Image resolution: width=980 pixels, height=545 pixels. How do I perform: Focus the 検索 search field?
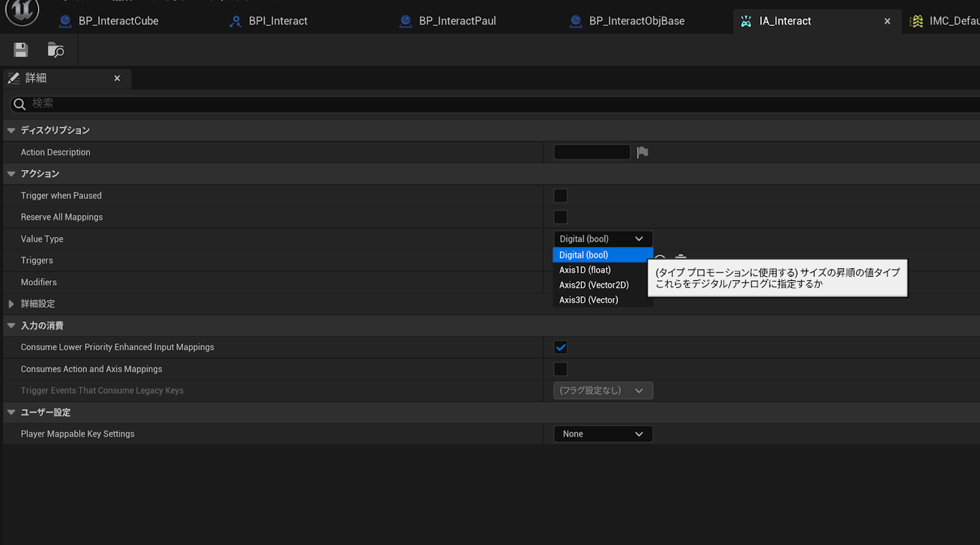tap(494, 103)
